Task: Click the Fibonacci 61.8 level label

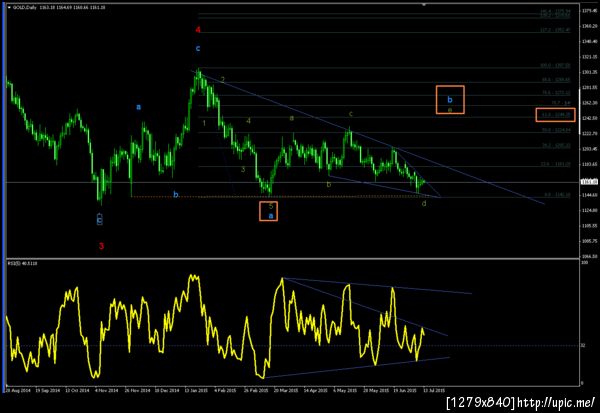Action: point(556,114)
